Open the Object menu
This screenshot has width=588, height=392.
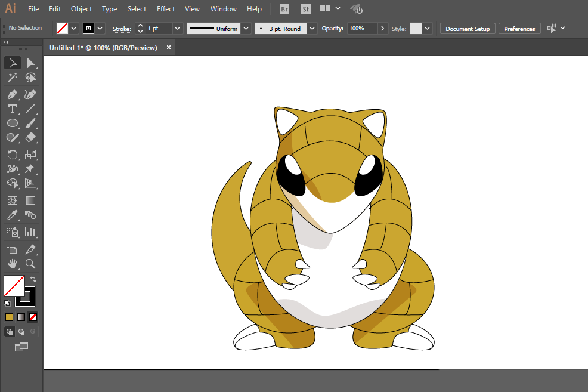[81, 9]
